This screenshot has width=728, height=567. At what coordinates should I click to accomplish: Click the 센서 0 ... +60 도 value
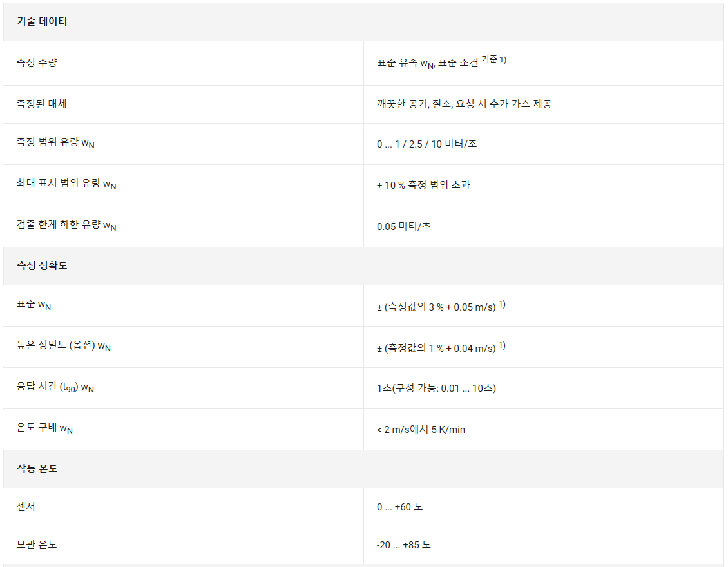click(399, 506)
